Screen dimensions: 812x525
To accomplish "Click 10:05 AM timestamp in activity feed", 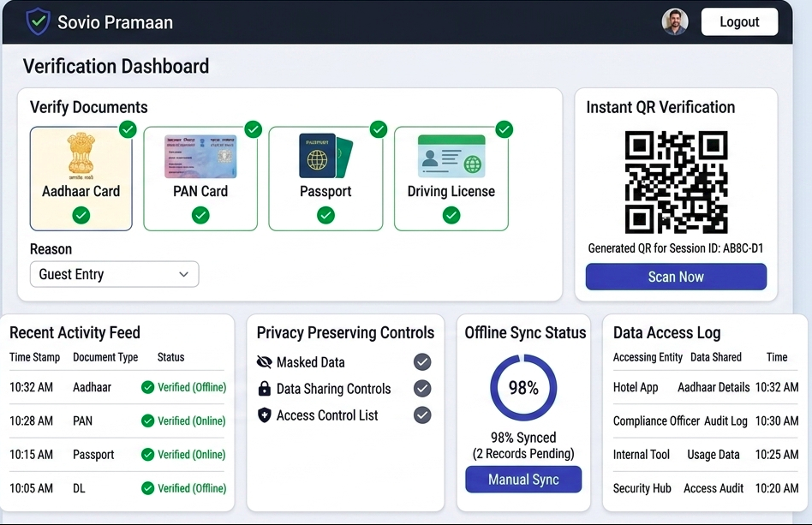I will click(x=31, y=488).
